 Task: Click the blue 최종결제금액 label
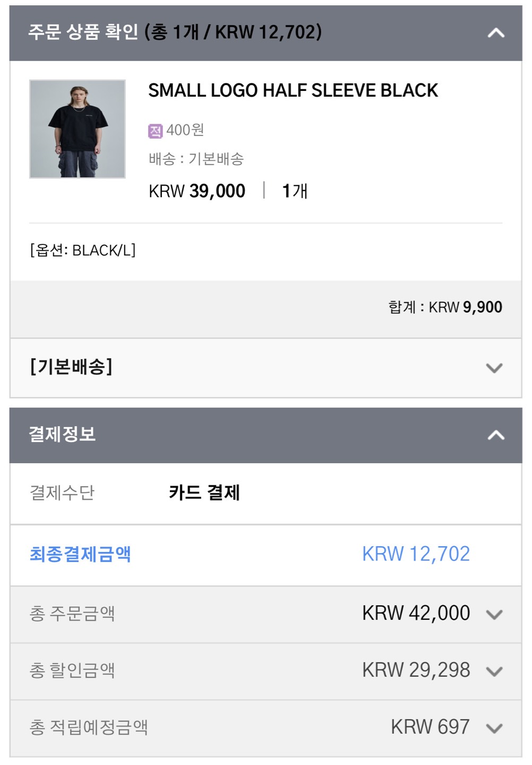pos(80,555)
